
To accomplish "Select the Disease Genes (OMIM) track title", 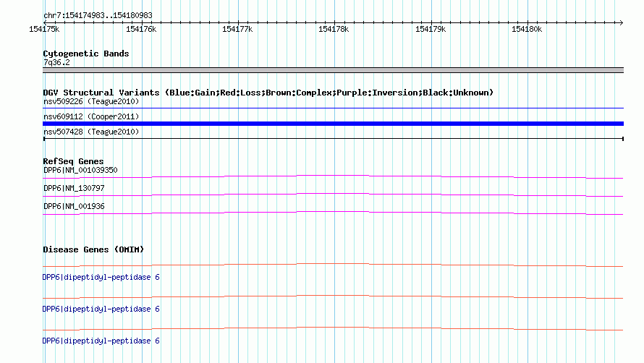I will click(93, 249).
